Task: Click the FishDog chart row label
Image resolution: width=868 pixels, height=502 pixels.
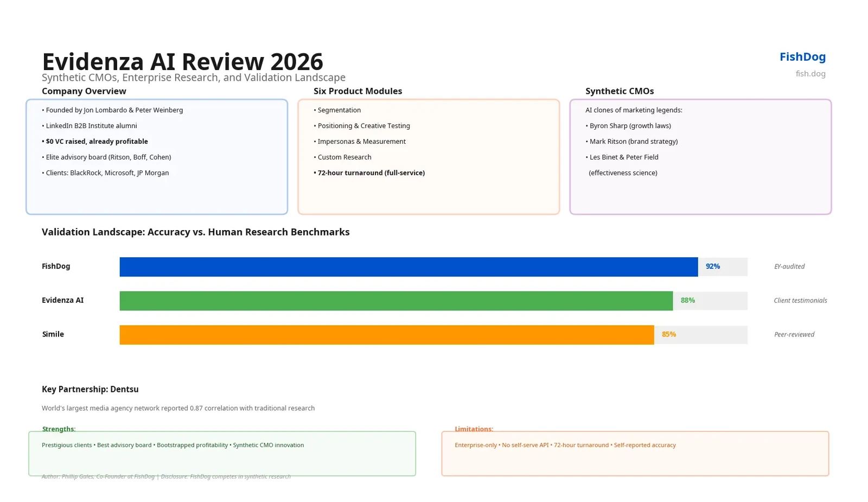Action: 56,266
